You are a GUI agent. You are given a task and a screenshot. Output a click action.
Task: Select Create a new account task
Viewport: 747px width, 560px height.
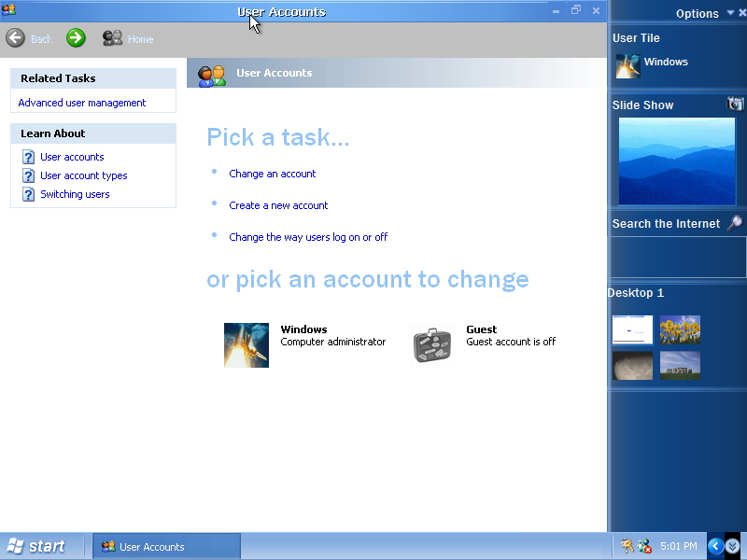click(278, 205)
